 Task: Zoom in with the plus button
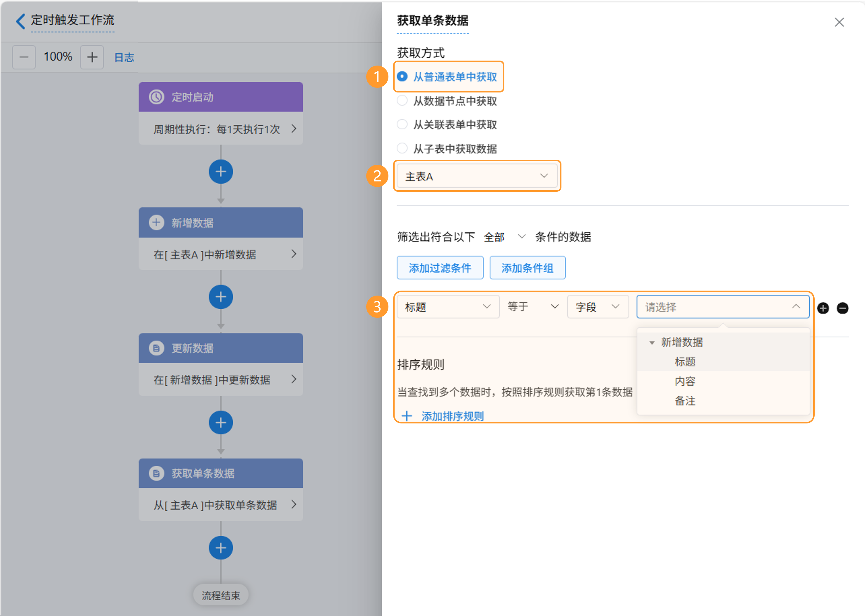(x=92, y=57)
